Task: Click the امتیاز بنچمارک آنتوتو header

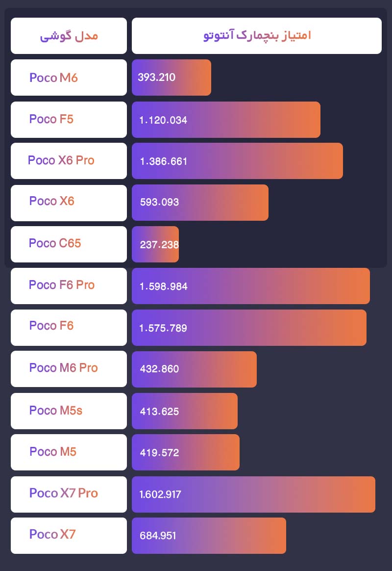Action: (x=257, y=36)
